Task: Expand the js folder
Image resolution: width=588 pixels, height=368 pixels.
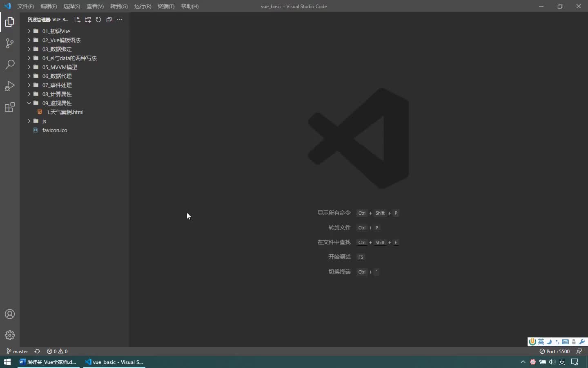Action: point(75,121)
